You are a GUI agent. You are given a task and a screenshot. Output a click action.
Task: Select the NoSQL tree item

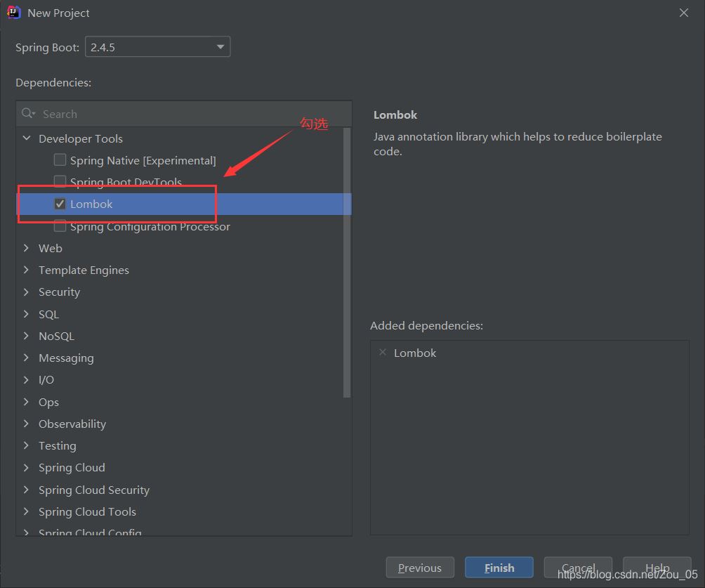coord(56,336)
